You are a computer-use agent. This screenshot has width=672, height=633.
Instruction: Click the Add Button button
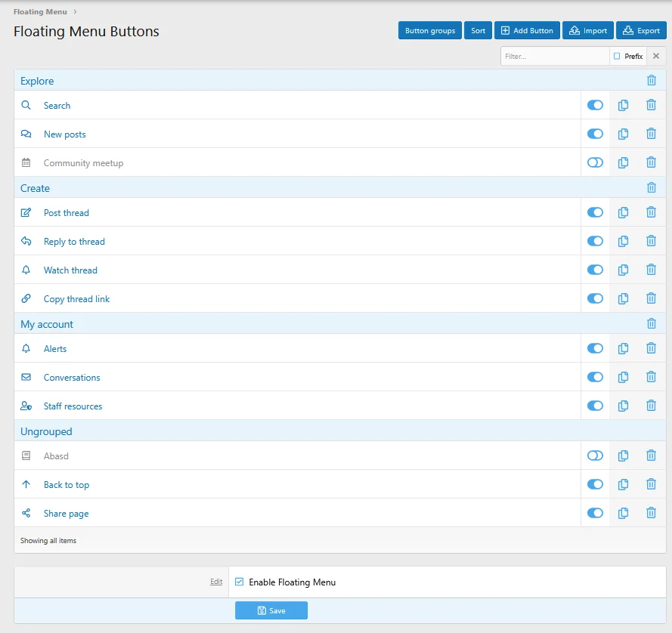(527, 30)
